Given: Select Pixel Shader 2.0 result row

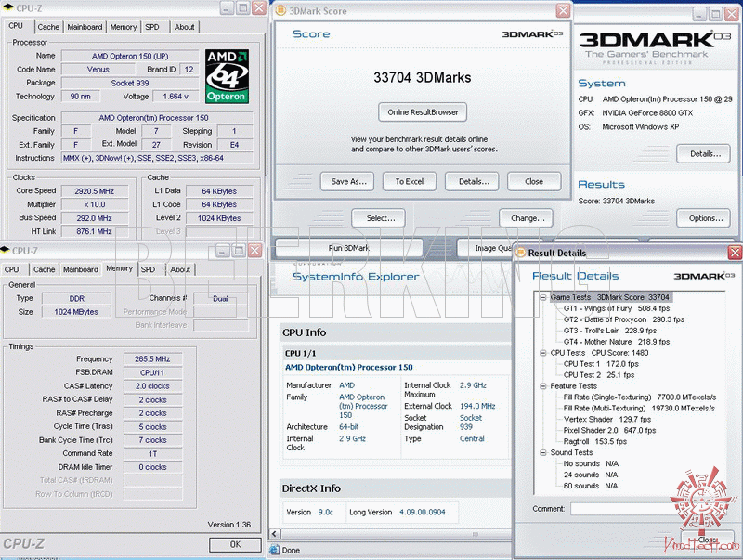Looking at the screenshot, I should [609, 430].
